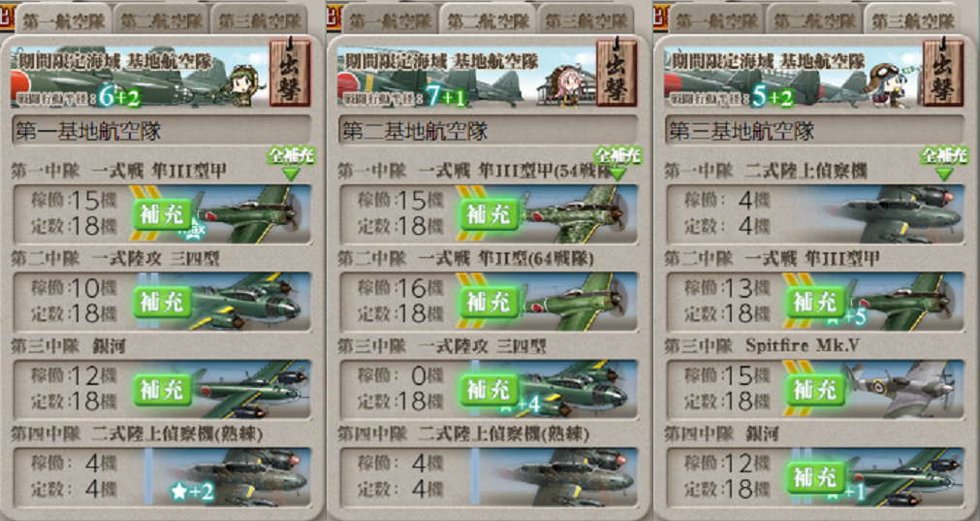Screen dimensions: 980x521
Task: Click the pink-haired fairy on second base banner
Action: click(566, 84)
